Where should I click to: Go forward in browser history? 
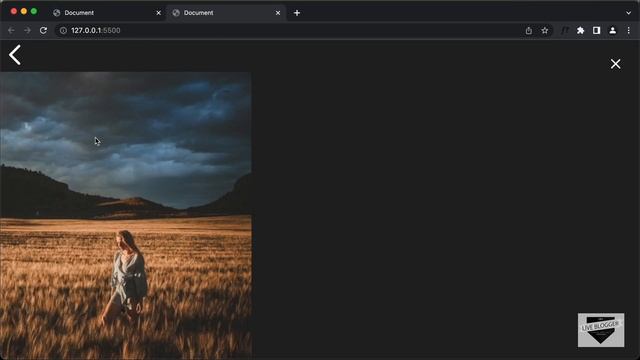(x=27, y=31)
